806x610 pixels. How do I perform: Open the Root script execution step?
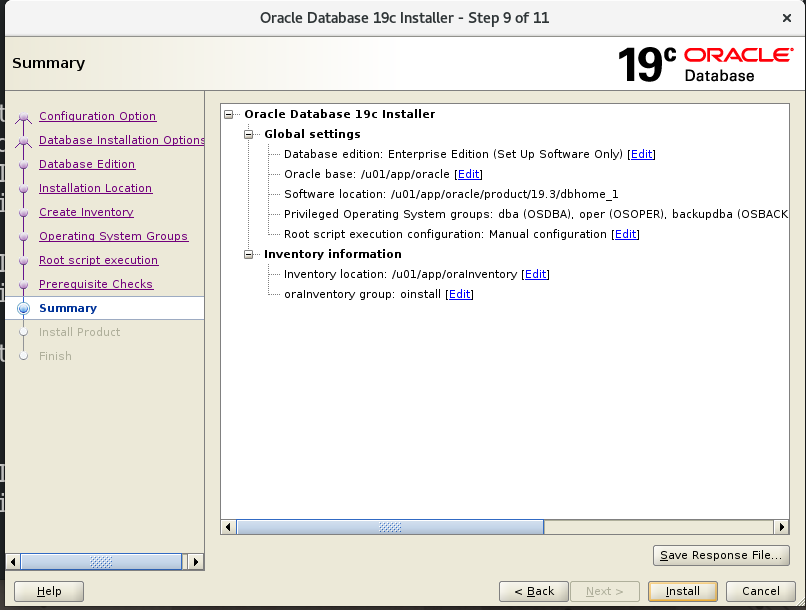coord(98,260)
